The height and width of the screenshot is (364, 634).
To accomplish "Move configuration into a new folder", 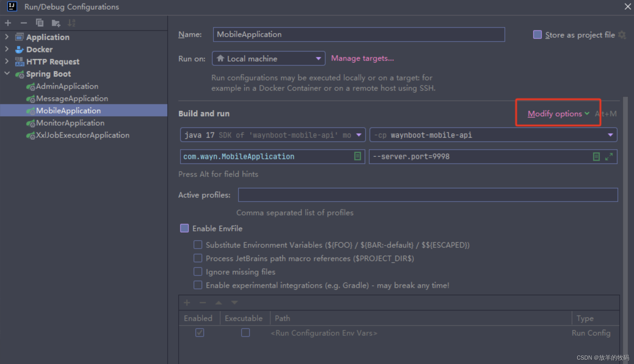I will pyautogui.click(x=56, y=23).
